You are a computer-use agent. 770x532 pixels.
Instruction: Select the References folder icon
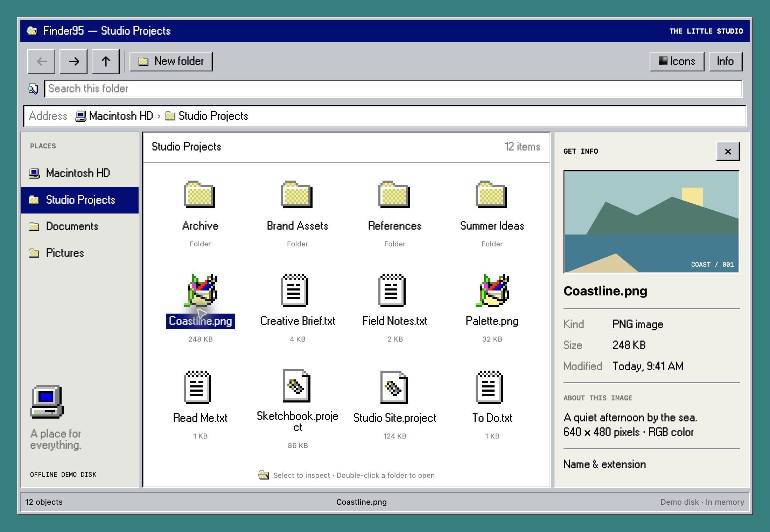[x=394, y=194]
